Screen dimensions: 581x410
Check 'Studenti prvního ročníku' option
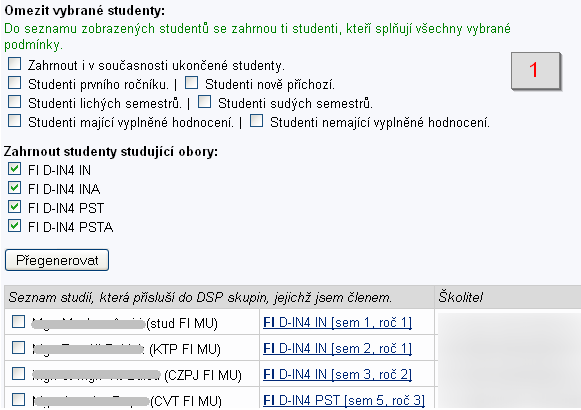point(14,83)
